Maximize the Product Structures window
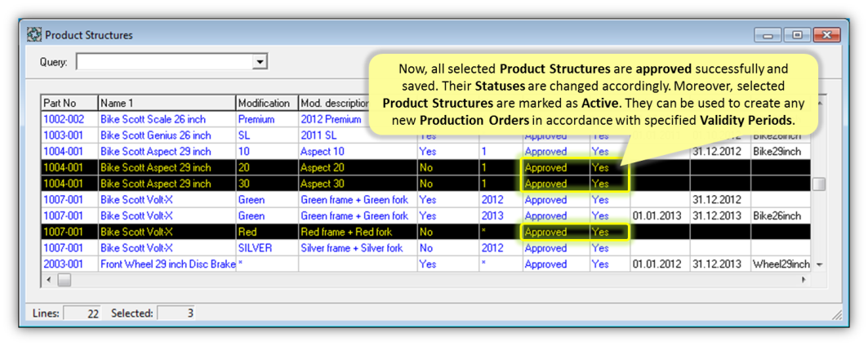Image resolution: width=868 pixels, height=346 pixels. (x=797, y=35)
